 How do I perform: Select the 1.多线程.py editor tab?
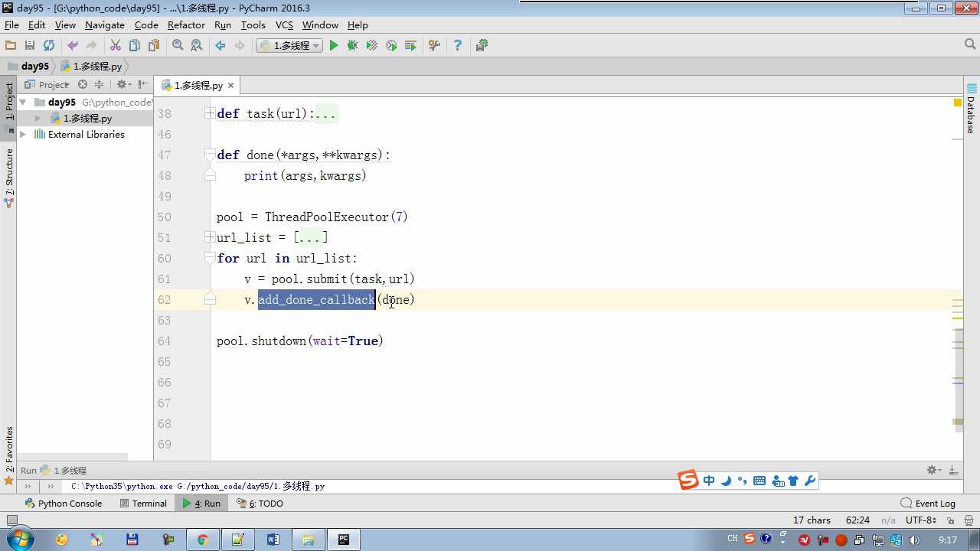coord(198,86)
